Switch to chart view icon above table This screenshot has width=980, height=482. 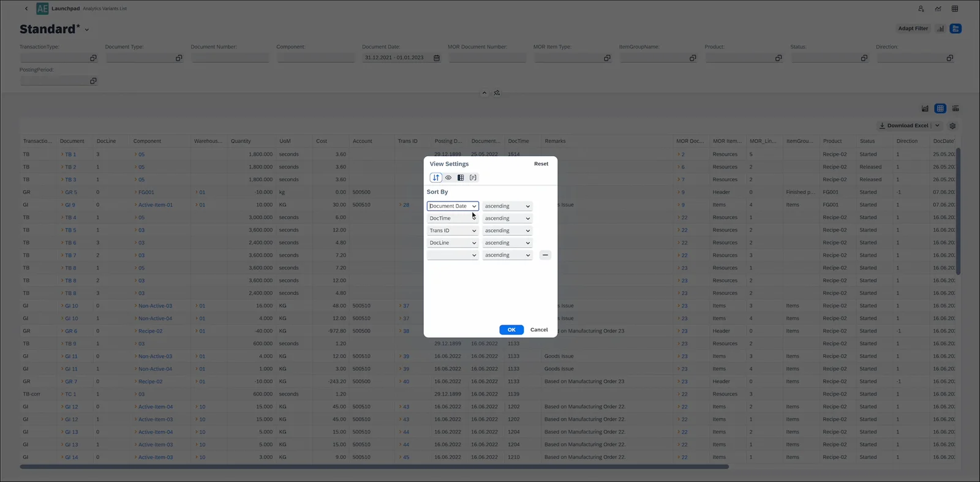925,108
